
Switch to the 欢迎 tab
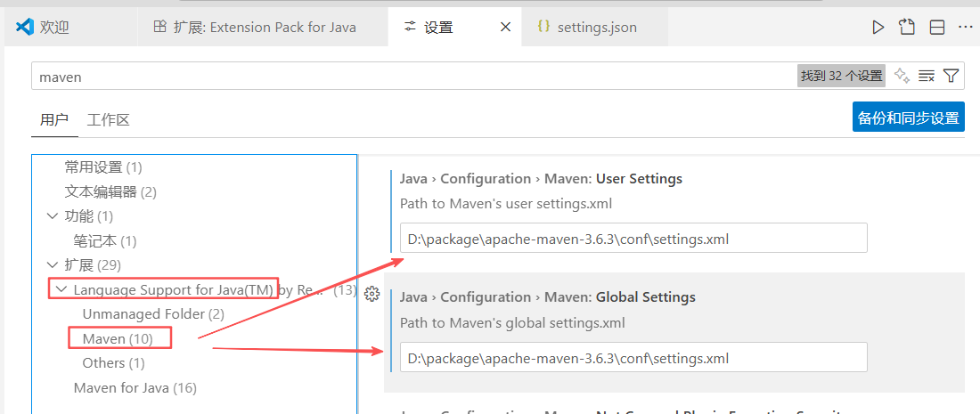pyautogui.click(x=70, y=27)
